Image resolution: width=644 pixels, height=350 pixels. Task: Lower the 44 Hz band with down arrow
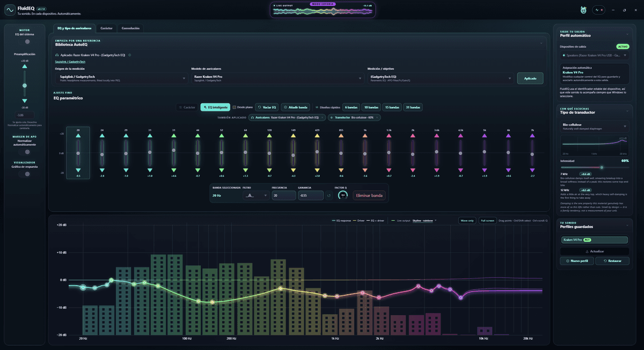(x=197, y=170)
